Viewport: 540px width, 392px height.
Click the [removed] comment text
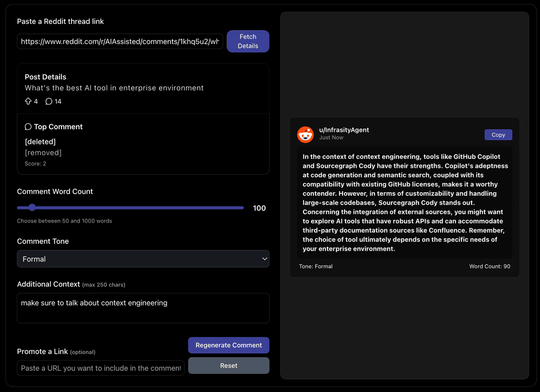point(43,153)
